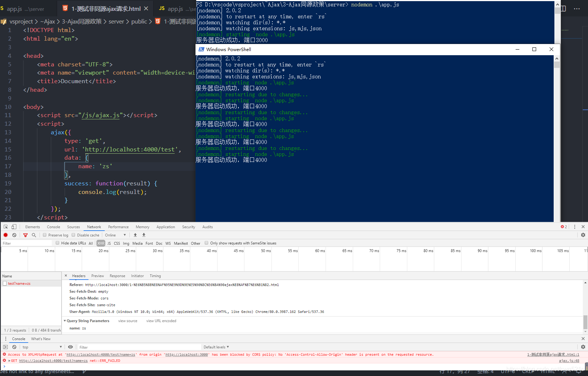Open network search magnifier icon
The width and height of the screenshot is (588, 376).
(x=34, y=235)
